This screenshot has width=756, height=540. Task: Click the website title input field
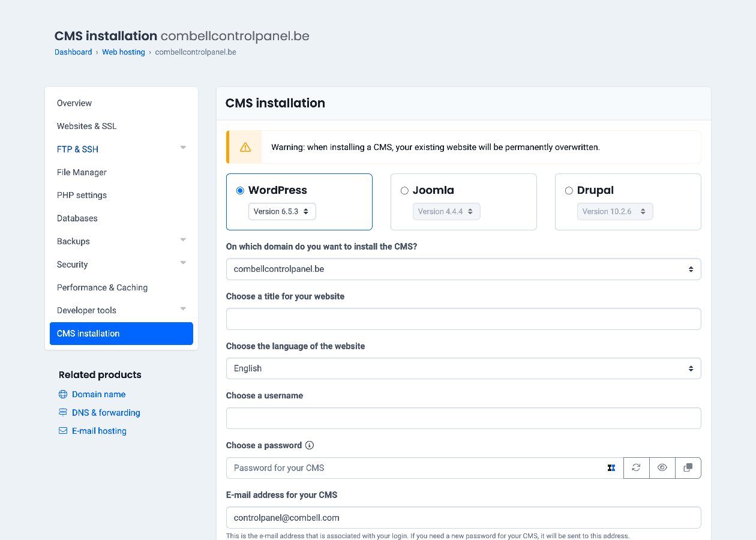pyautogui.click(x=463, y=319)
